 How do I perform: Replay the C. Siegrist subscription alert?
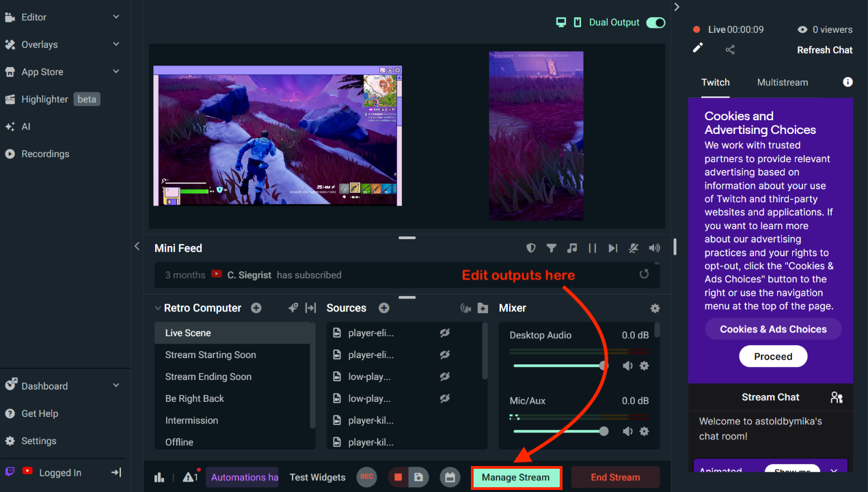pyautogui.click(x=644, y=274)
